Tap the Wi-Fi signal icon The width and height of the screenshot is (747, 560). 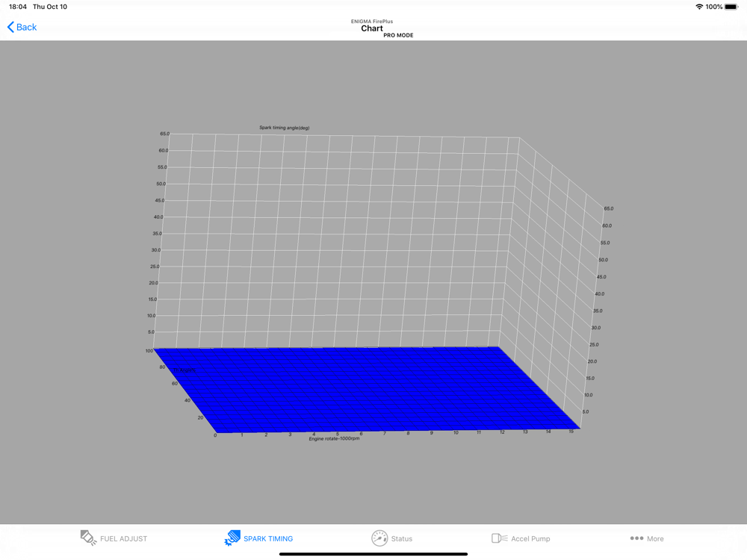699,7
